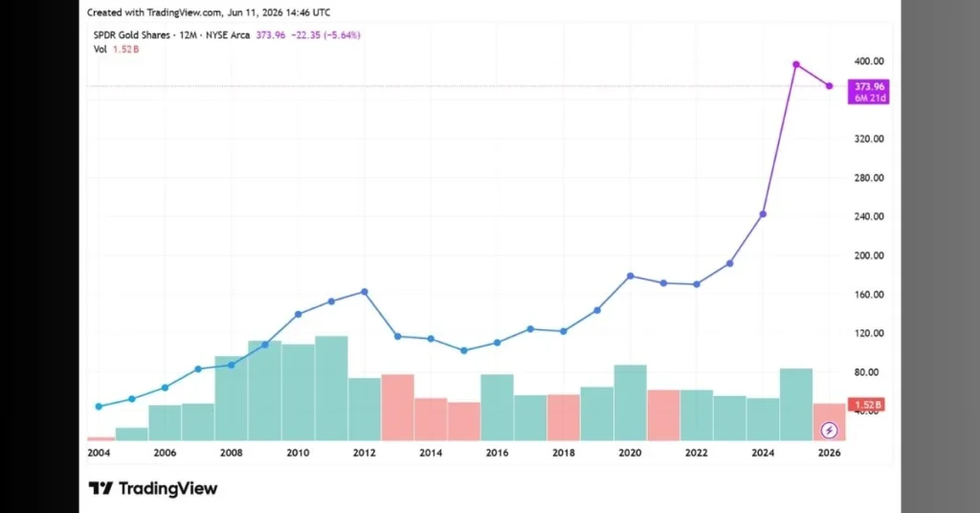Click the green volume bar above the 2020 label

point(630,403)
